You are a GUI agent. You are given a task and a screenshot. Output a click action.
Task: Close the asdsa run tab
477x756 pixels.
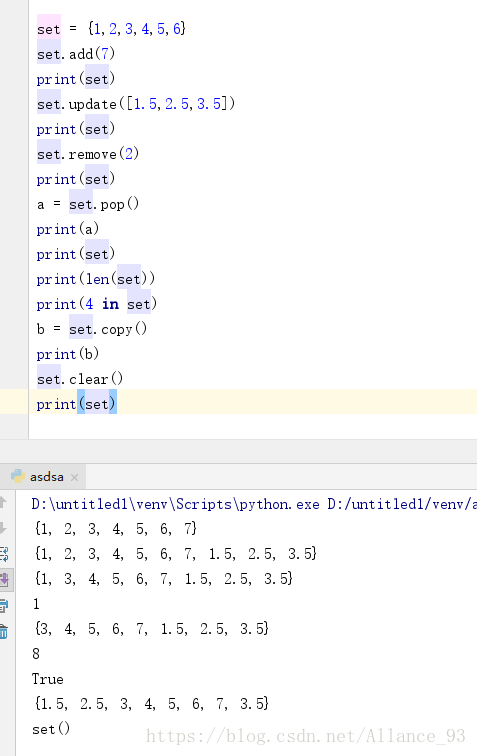[x=74, y=477]
